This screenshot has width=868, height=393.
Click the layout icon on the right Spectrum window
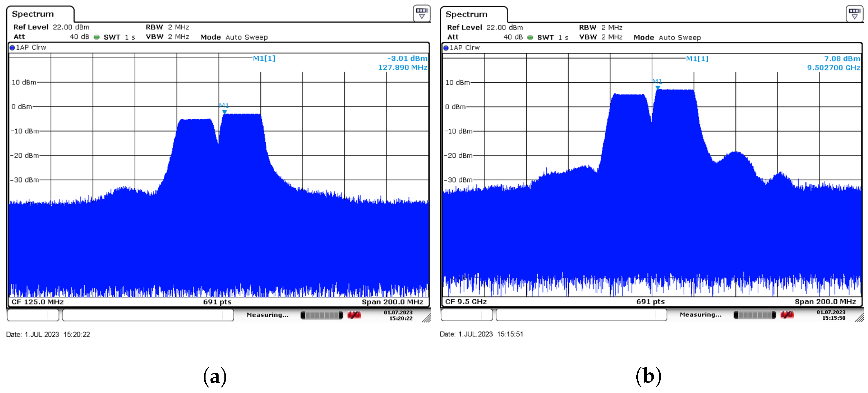click(x=855, y=13)
